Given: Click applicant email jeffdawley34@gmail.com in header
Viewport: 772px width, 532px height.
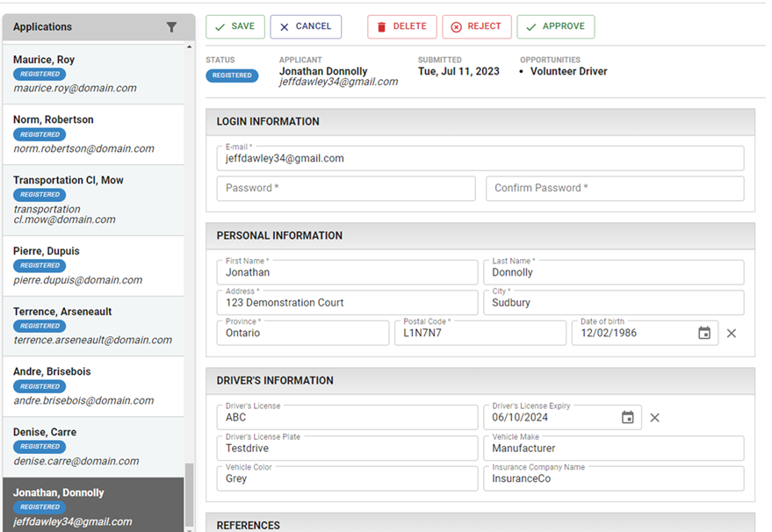Looking at the screenshot, I should pyautogui.click(x=339, y=82).
